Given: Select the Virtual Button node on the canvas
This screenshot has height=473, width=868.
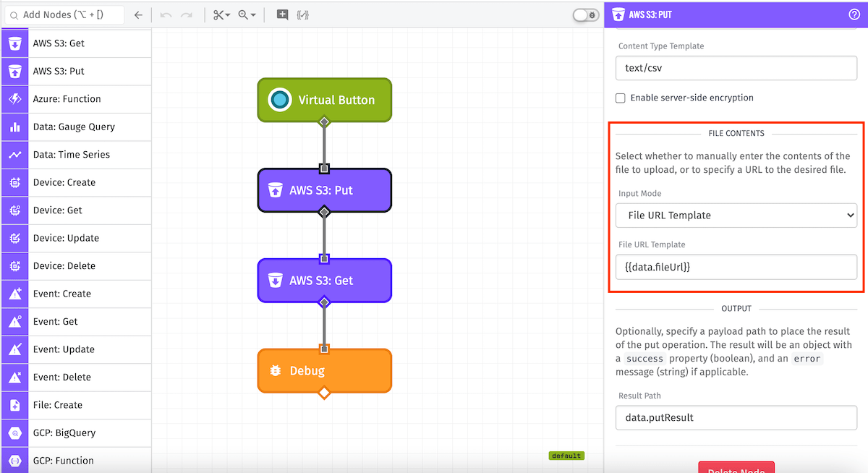Looking at the screenshot, I should click(325, 100).
